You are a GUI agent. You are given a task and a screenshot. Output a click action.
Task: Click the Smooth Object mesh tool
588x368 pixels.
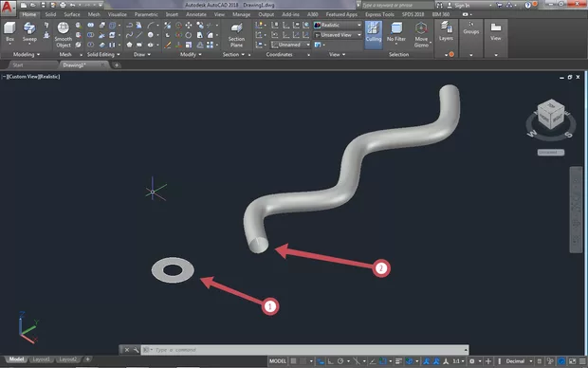(63, 34)
